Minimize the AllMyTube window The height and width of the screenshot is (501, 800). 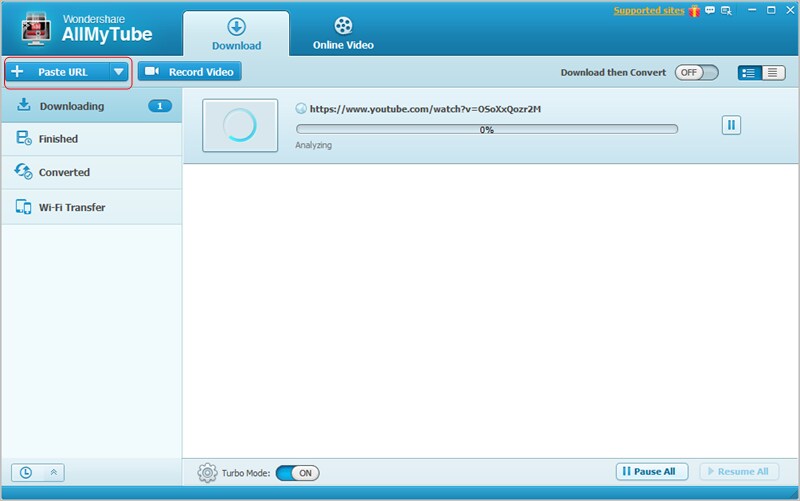(x=752, y=10)
